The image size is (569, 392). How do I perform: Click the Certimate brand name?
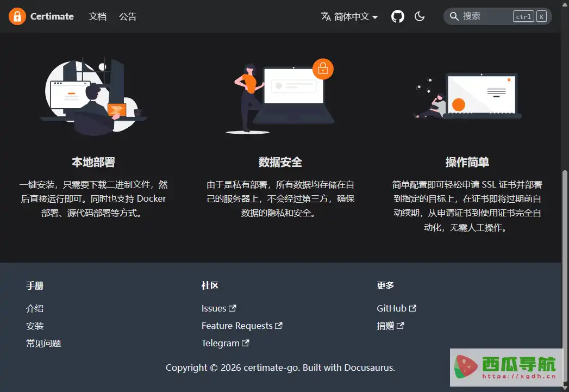[x=52, y=16]
